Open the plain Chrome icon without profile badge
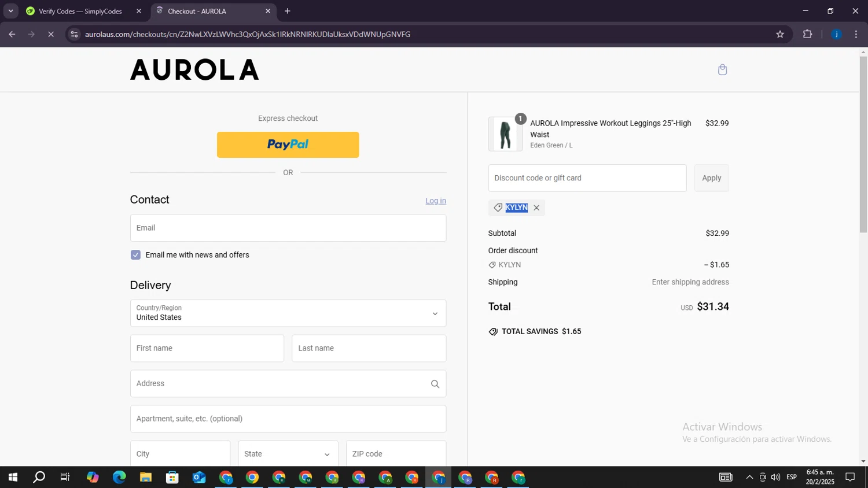This screenshot has height=488, width=868. [252, 477]
